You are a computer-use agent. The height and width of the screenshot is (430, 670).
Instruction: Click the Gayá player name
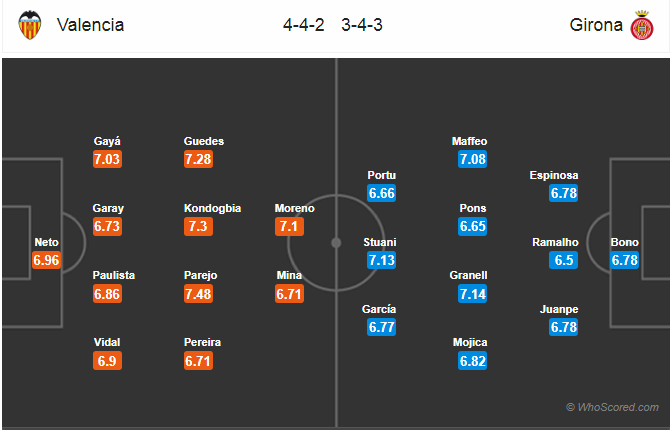(107, 142)
